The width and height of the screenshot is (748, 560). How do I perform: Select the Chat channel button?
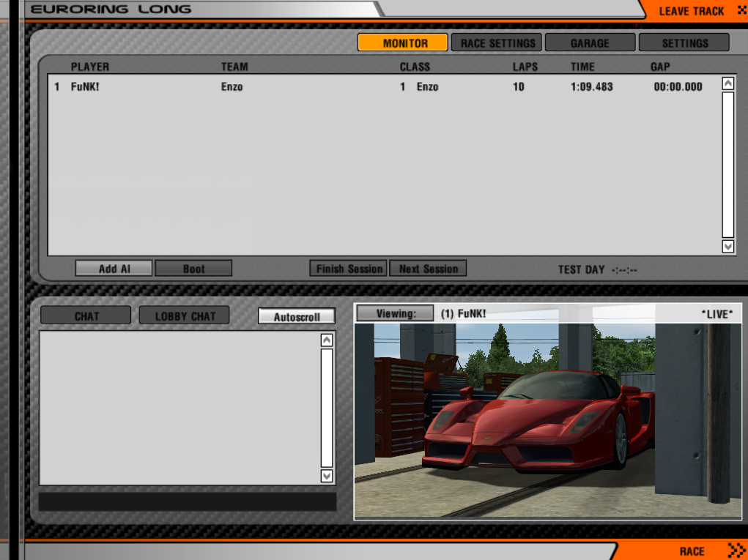point(86,316)
